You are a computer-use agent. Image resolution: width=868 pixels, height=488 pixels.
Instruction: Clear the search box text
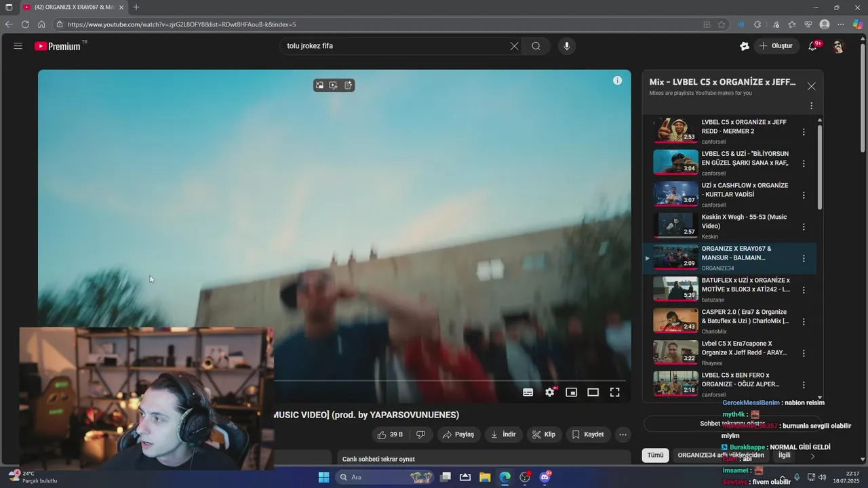(514, 46)
